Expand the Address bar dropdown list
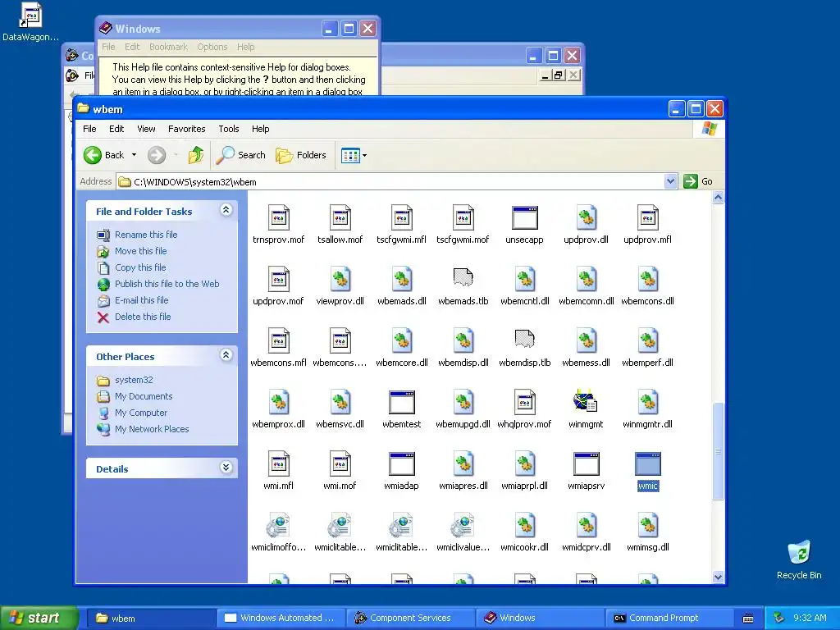Screen dimensions: 840x630 click(670, 181)
